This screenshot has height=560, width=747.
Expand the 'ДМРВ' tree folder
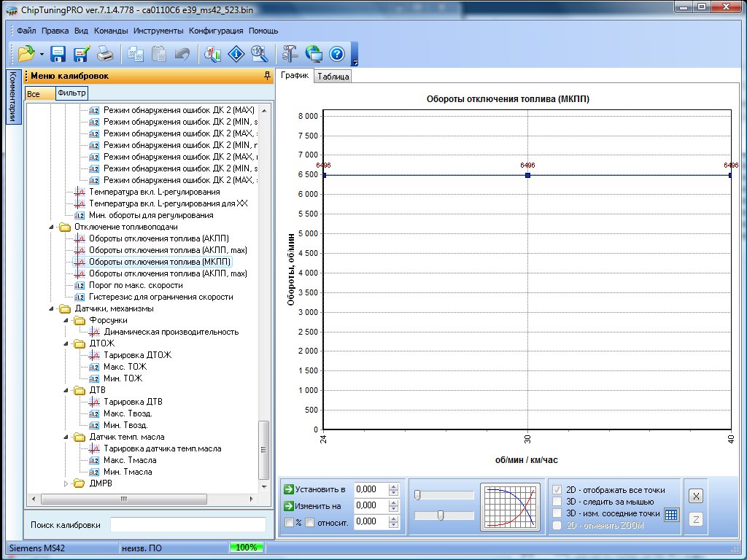[x=66, y=483]
